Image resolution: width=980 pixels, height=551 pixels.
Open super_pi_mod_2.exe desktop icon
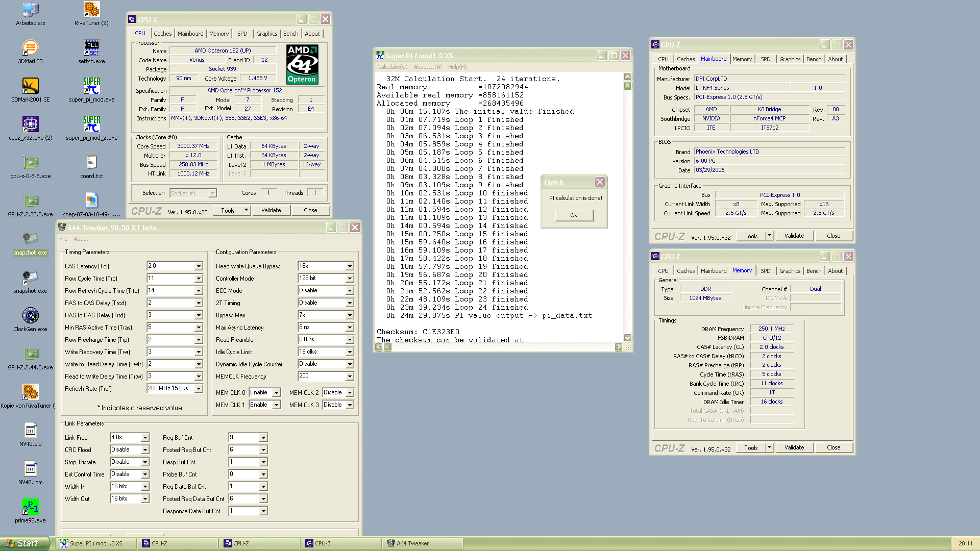91,128
